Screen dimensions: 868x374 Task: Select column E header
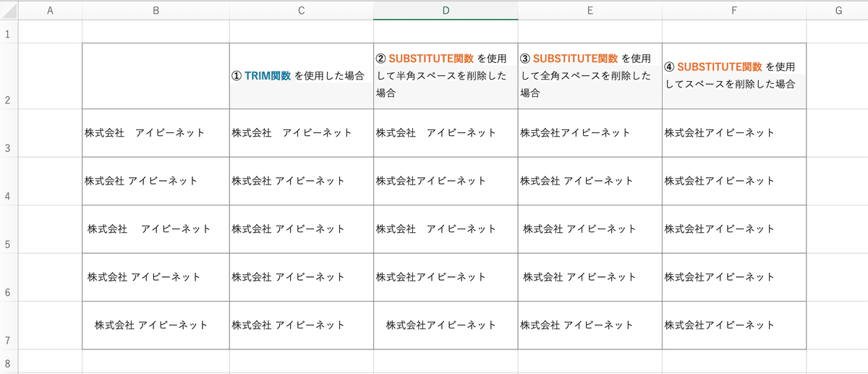[x=590, y=10]
